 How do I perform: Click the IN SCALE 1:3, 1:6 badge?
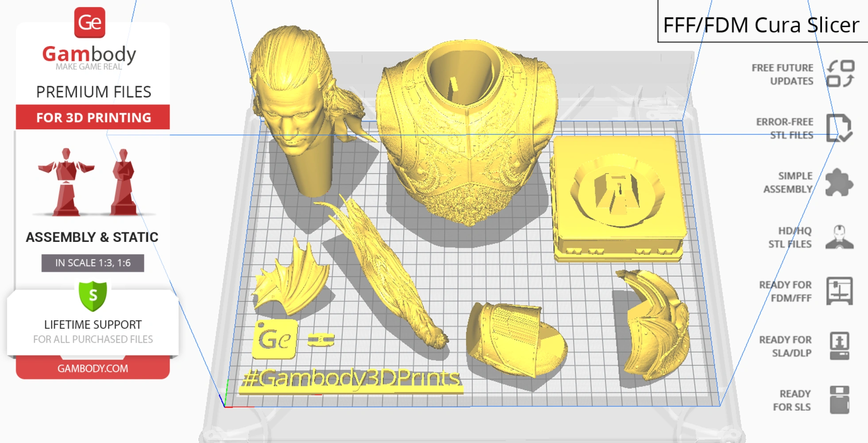pos(92,262)
